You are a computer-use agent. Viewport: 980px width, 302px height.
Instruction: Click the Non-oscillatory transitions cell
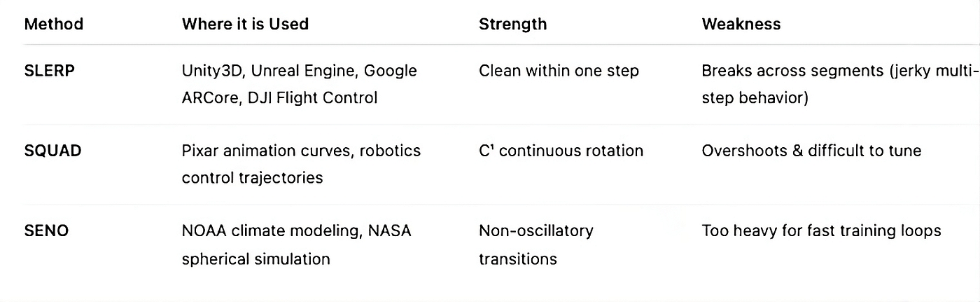click(536, 244)
